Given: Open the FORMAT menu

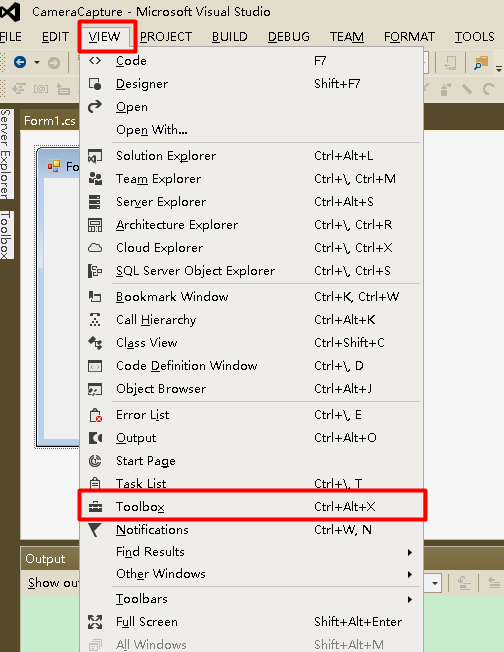Looking at the screenshot, I should point(409,37).
